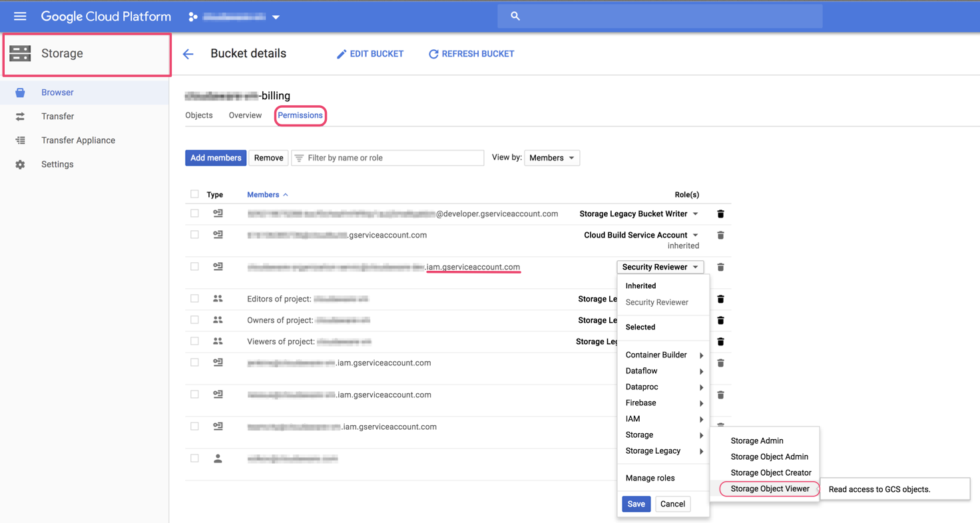This screenshot has width=980, height=523.
Task: Open Cloud Build Service Account role dropdown
Action: tap(695, 236)
